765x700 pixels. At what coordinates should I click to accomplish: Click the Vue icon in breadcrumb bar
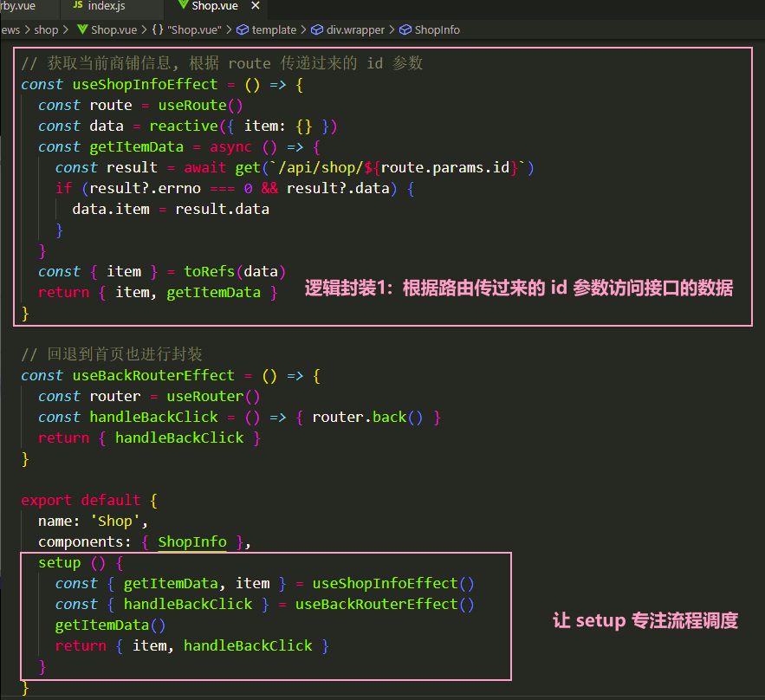pyautogui.click(x=82, y=29)
